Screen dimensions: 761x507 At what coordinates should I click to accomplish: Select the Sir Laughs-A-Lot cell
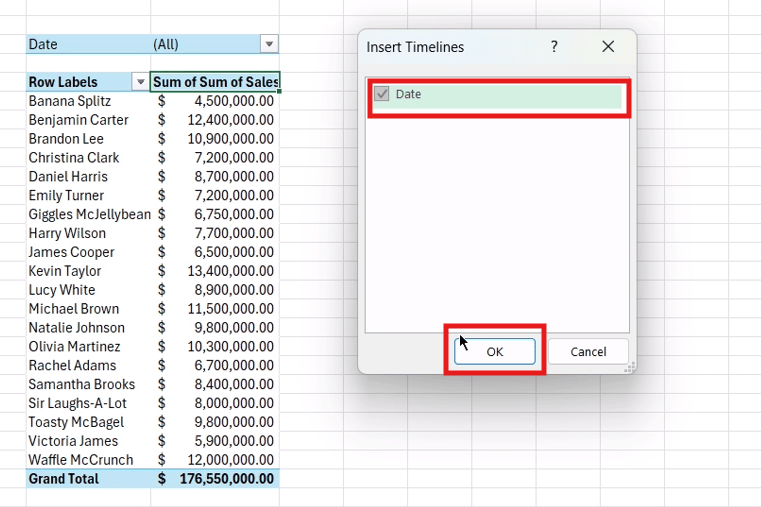[88, 404]
